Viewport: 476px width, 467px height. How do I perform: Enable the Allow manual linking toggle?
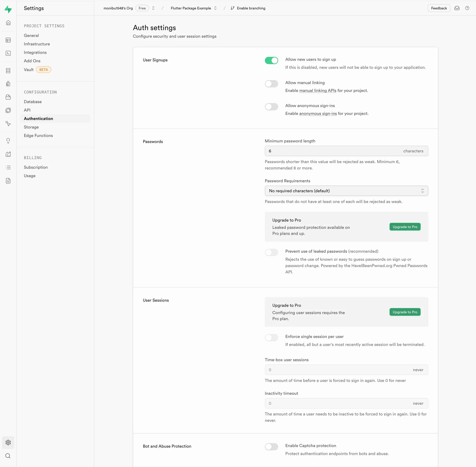(x=271, y=84)
